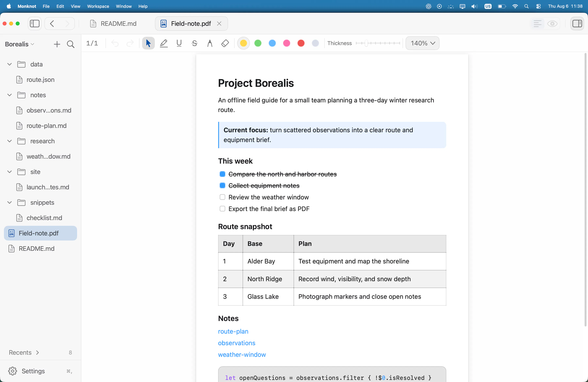The image size is (588, 382).
Task: Open the Window menu
Action: tap(123, 6)
